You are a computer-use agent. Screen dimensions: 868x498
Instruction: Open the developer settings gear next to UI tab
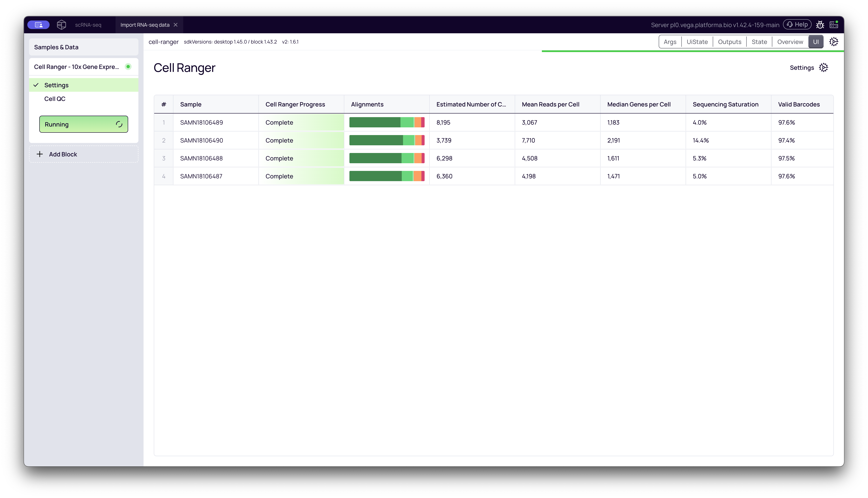pos(834,41)
